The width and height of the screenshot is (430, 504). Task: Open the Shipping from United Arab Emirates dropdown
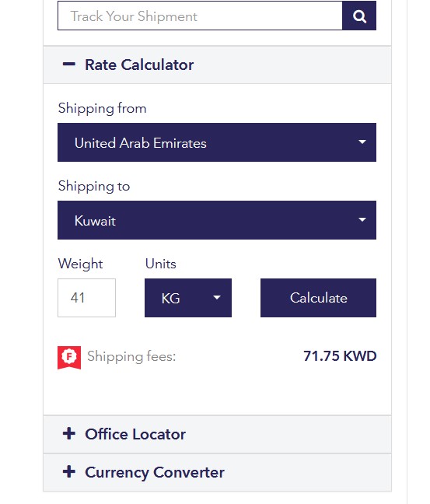pos(217,142)
